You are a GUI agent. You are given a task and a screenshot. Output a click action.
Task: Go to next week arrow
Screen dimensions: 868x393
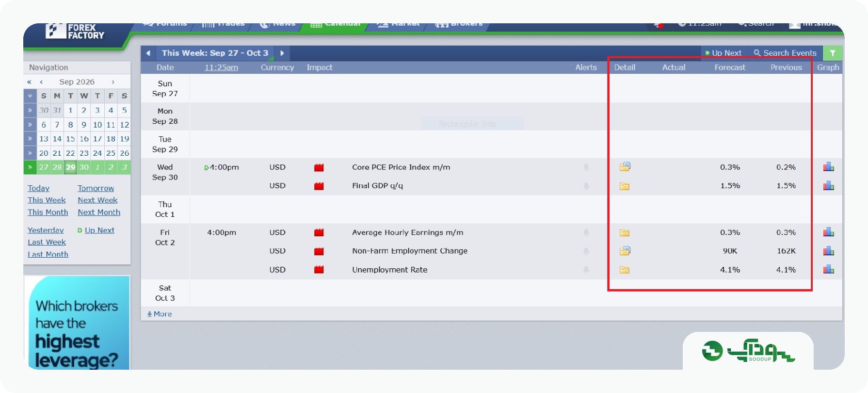(282, 53)
